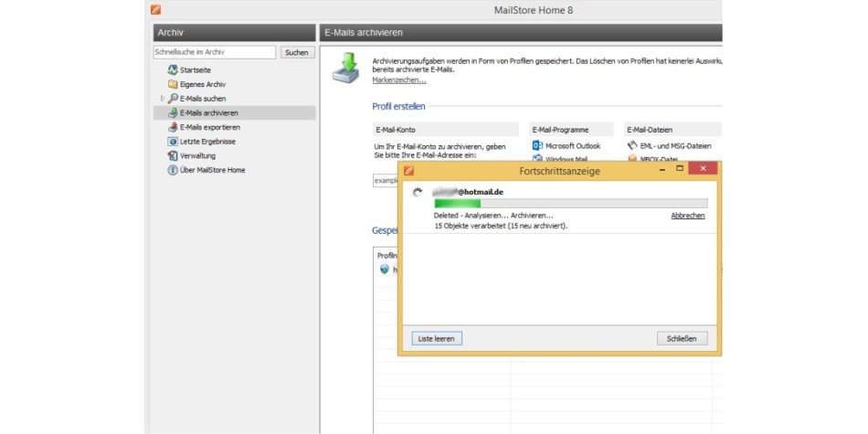Minimize the Fortschrittsanzeige dialog
The image size is (868, 434).
point(654,169)
